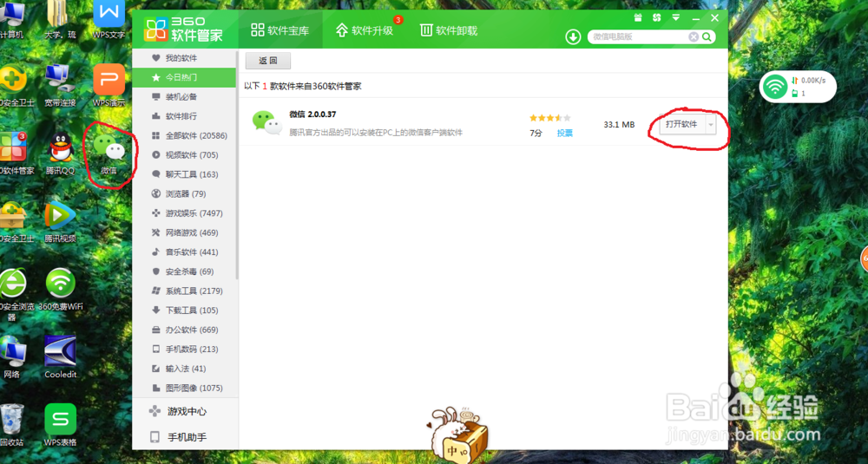Click the 投票 vote link

(565, 134)
